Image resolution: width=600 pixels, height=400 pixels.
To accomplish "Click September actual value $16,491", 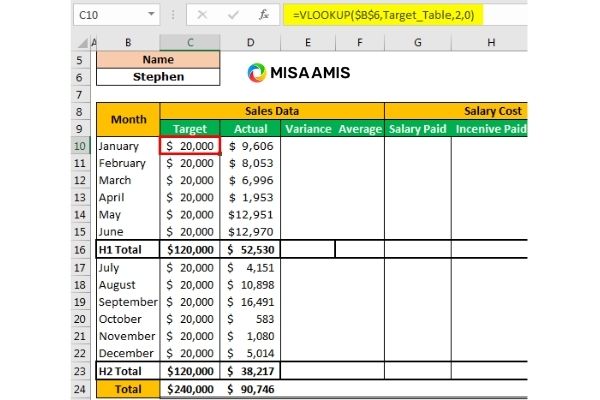I will click(251, 302).
